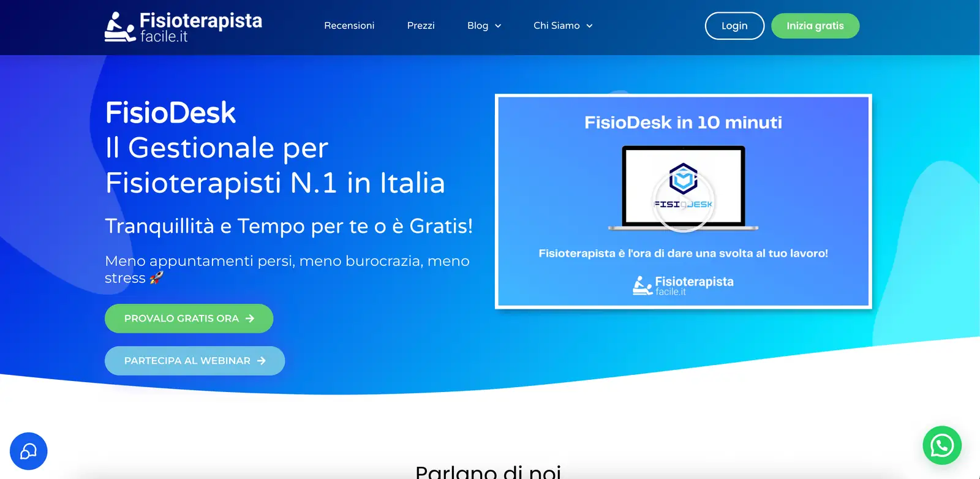
Task: Open the Recensioni page
Action: pos(349,26)
